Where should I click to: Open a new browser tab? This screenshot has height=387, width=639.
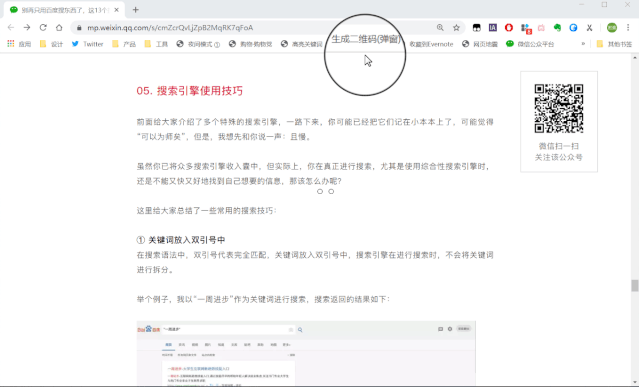click(136, 10)
